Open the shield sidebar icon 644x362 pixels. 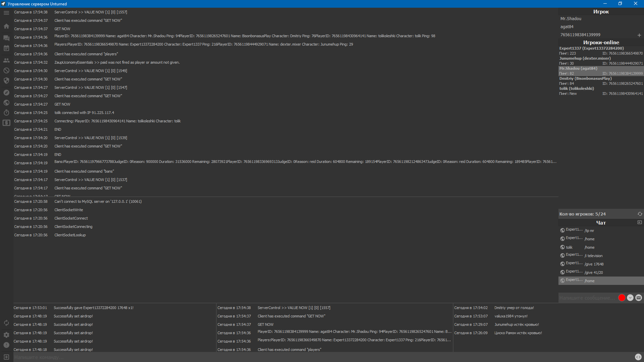click(6, 81)
